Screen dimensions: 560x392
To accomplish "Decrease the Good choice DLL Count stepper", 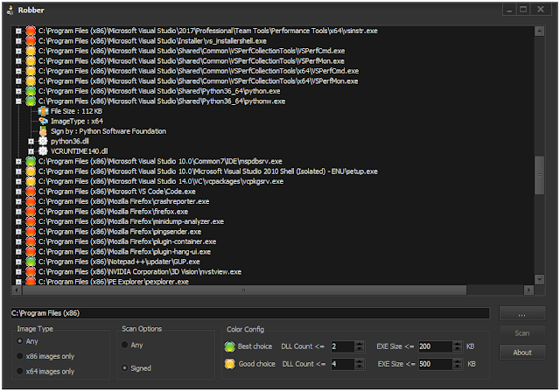I will [360, 367].
